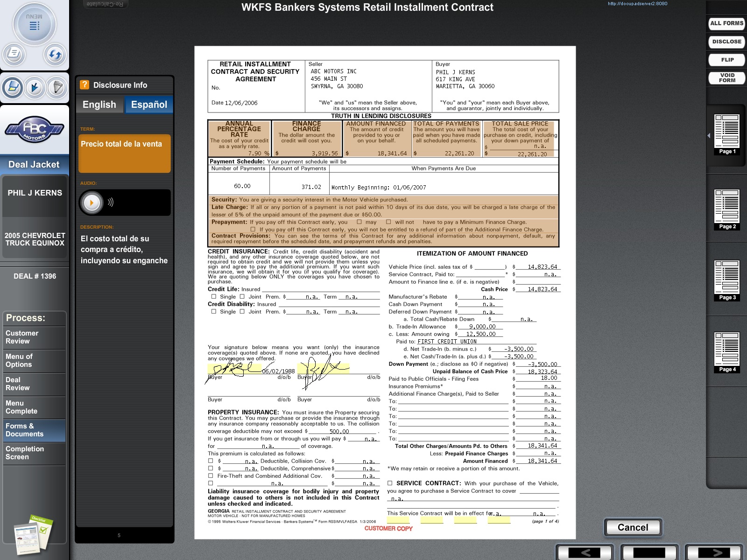Switch disclosure language to English
The height and width of the screenshot is (560, 747).
click(x=99, y=105)
